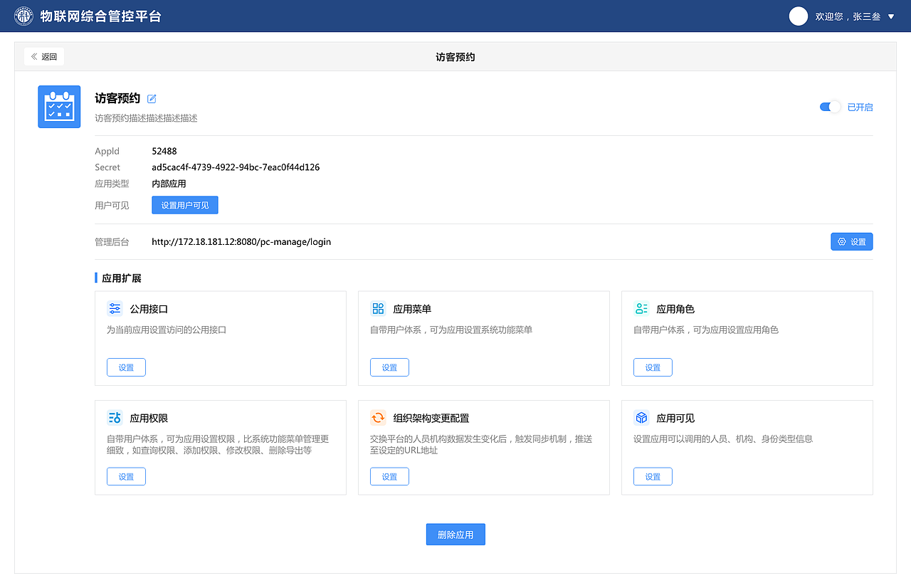Click the 应用角色 icon
This screenshot has width=911, height=588.
641,308
